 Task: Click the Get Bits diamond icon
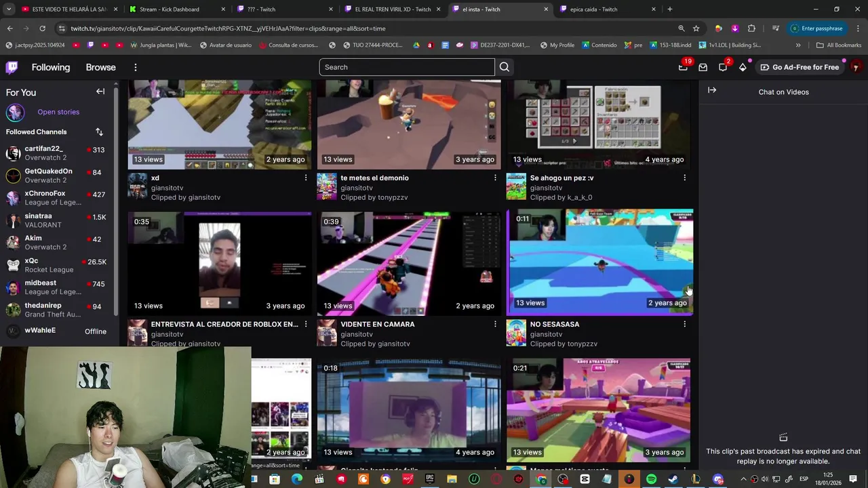coord(743,67)
